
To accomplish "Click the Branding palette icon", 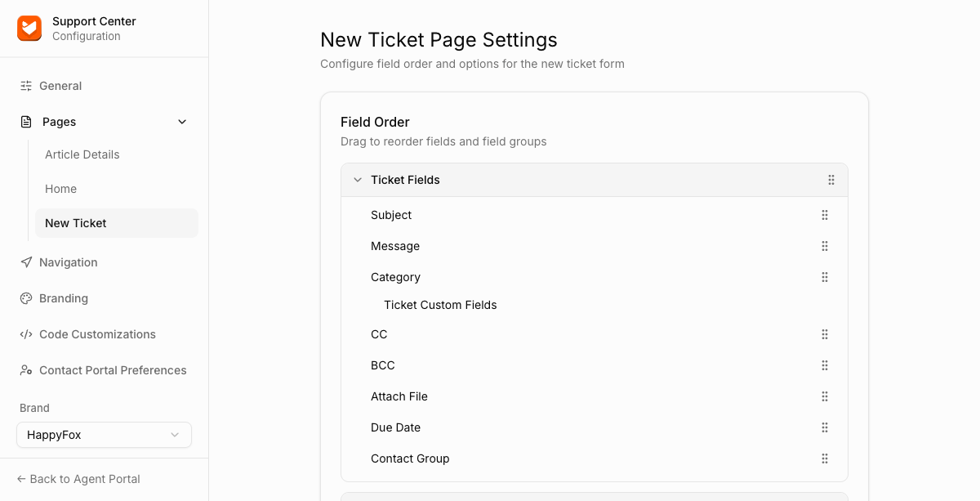I will pos(26,298).
